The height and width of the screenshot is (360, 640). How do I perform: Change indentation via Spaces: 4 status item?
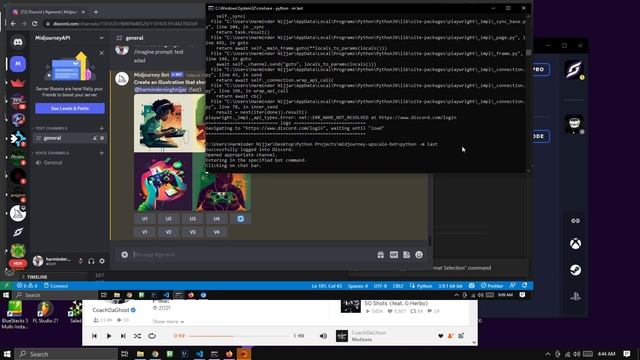coord(358,286)
